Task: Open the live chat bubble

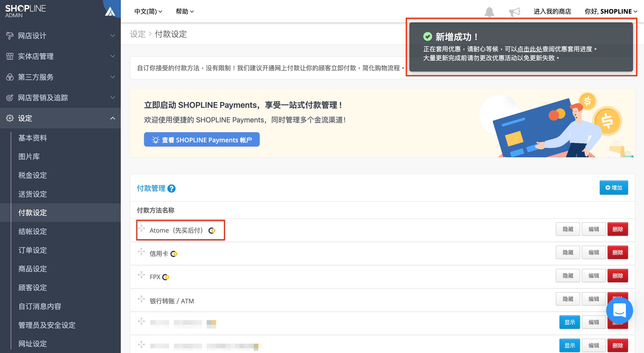Action: click(619, 310)
